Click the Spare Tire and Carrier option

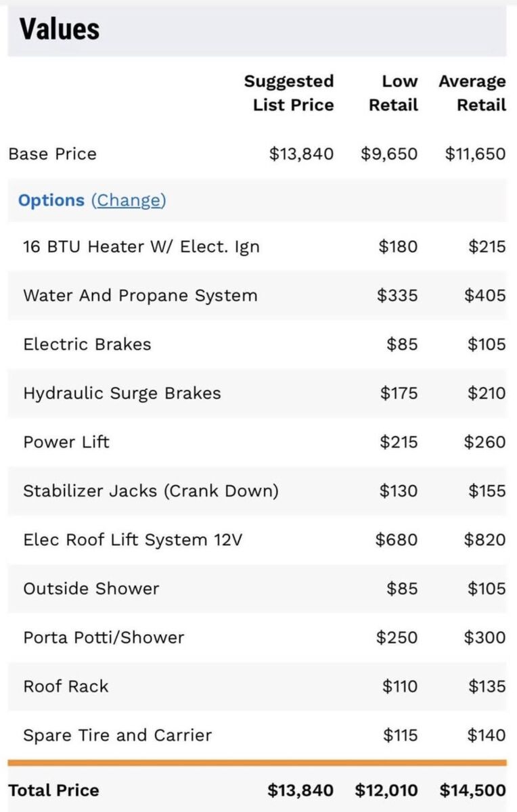[x=118, y=735]
